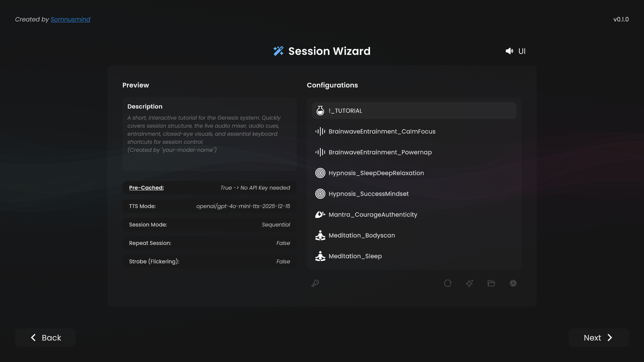
Task: Click the spiral icon beside Hypnosis_SleepDeepRelaxation
Action: tap(320, 173)
